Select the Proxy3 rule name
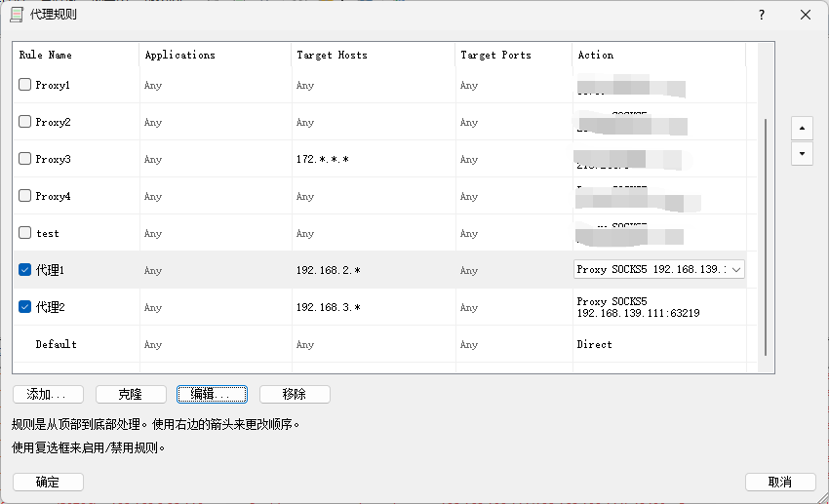This screenshot has height=504, width=829. click(x=53, y=159)
